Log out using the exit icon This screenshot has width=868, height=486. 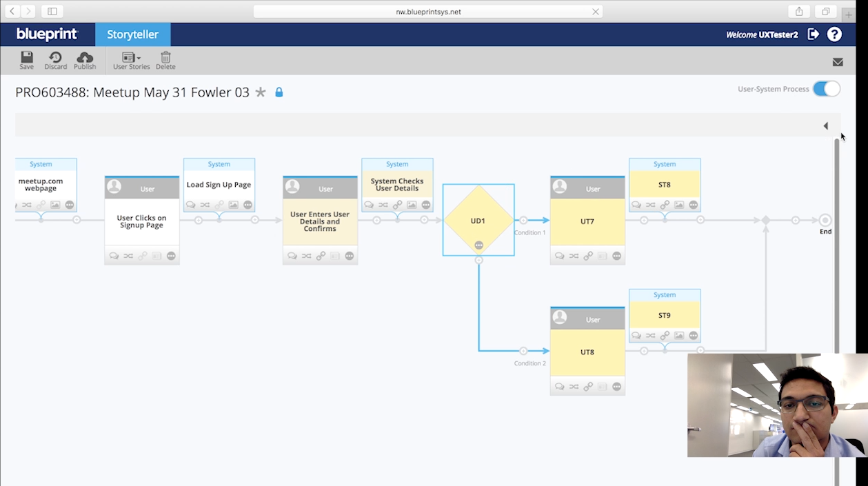pyautogui.click(x=814, y=34)
